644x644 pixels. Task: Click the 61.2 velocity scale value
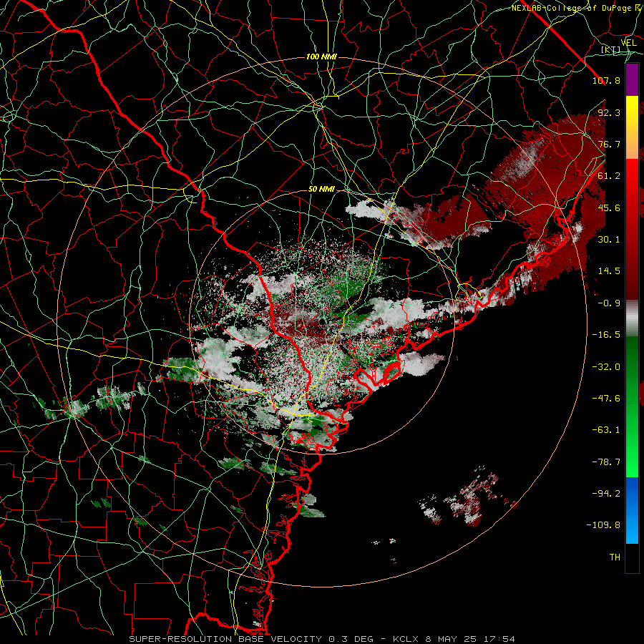click(609, 176)
